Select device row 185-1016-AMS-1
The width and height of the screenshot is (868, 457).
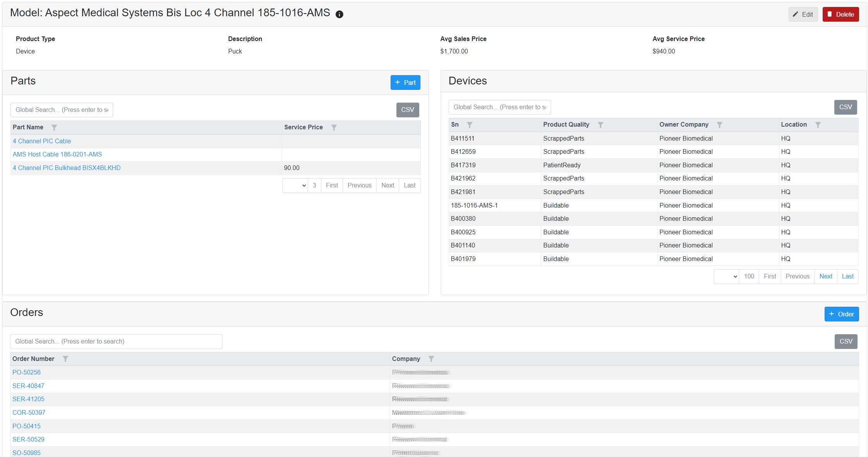653,206
